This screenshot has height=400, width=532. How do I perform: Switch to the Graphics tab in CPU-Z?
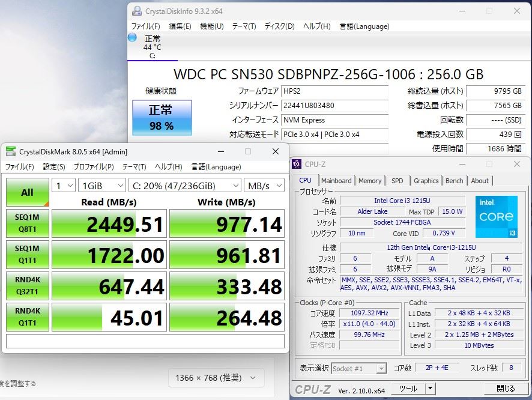(426, 181)
